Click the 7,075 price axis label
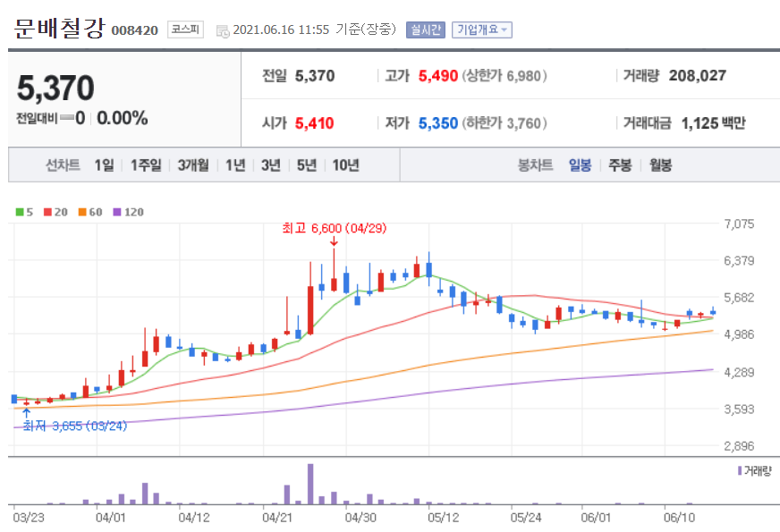Viewport: 780px width, 532px height. tap(739, 224)
